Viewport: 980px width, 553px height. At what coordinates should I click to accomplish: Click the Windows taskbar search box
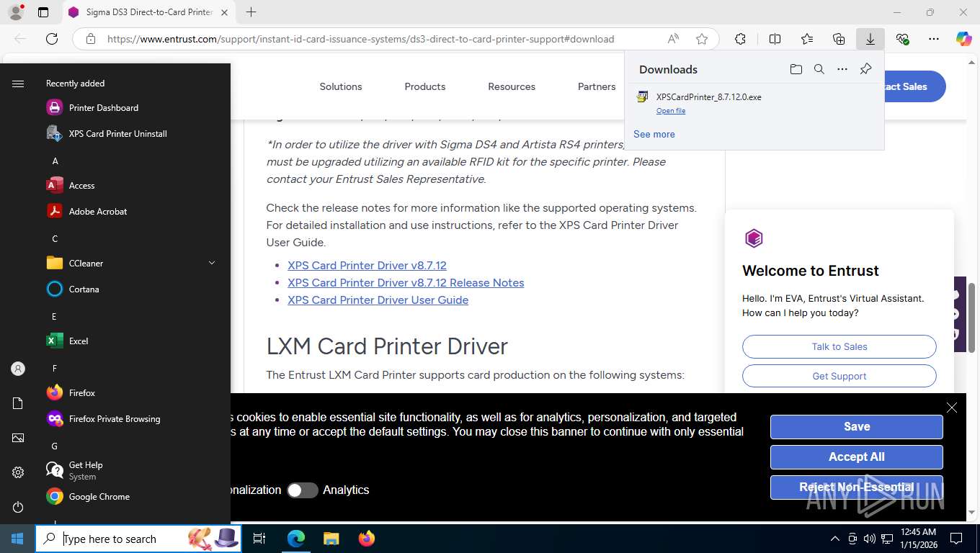(138, 539)
